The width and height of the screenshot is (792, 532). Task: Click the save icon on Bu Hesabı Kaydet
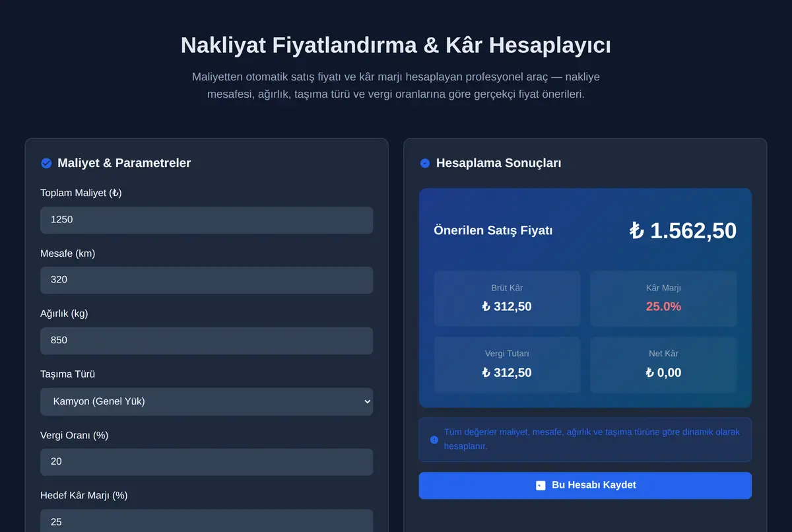coord(541,485)
